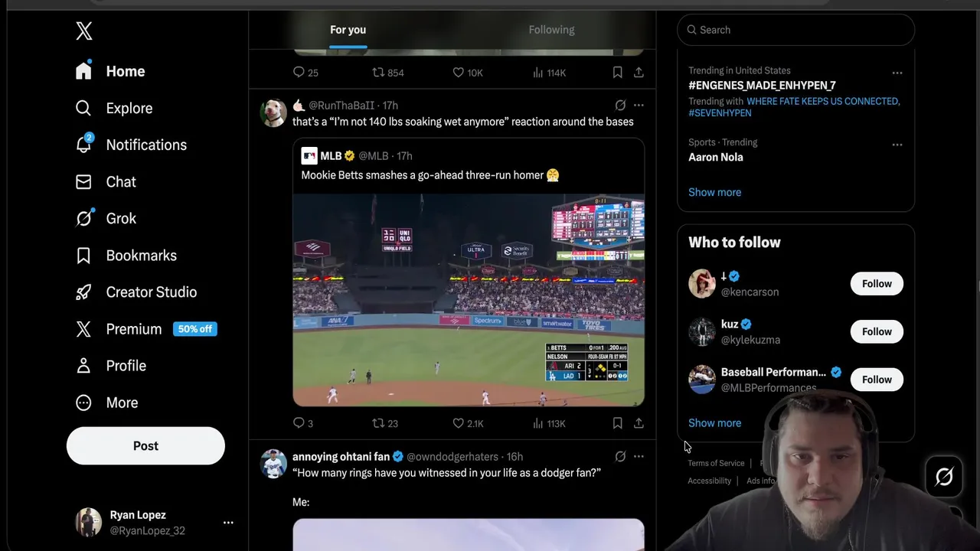
Task: Open #ENGENES_MADE_ENHYPEN_7 trend
Action: click(x=762, y=85)
